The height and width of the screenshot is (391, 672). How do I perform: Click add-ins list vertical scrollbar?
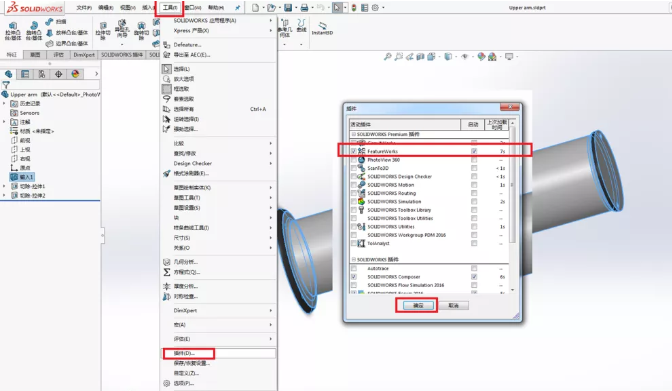click(x=512, y=206)
